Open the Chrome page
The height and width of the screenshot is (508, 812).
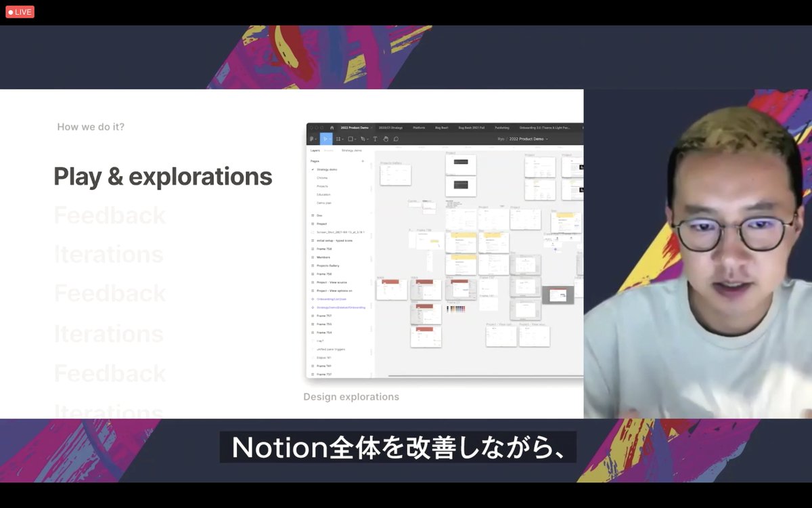click(322, 177)
